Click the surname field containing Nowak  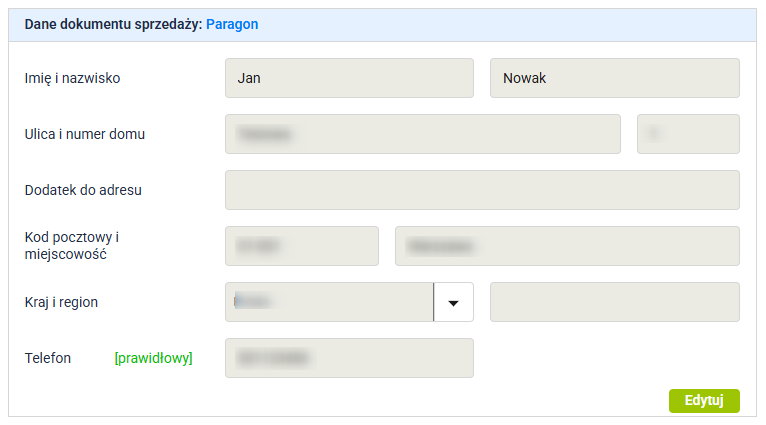[x=614, y=78]
